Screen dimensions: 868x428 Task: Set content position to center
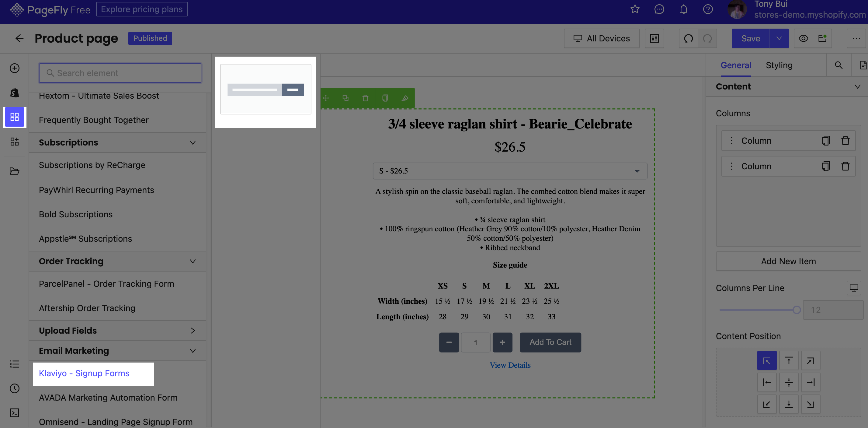(789, 382)
